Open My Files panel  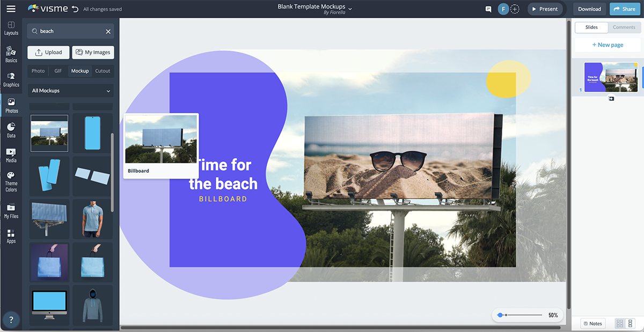click(11, 211)
